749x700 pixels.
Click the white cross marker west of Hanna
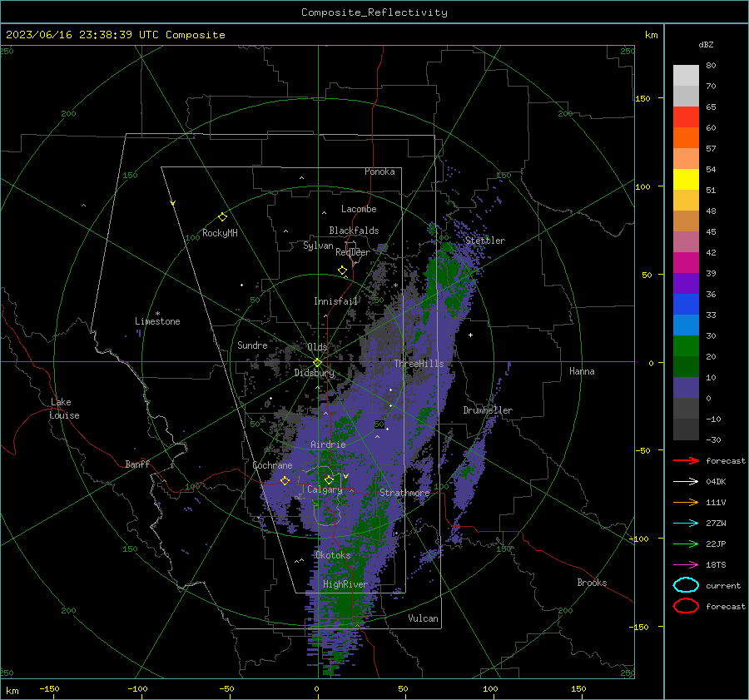pos(470,335)
